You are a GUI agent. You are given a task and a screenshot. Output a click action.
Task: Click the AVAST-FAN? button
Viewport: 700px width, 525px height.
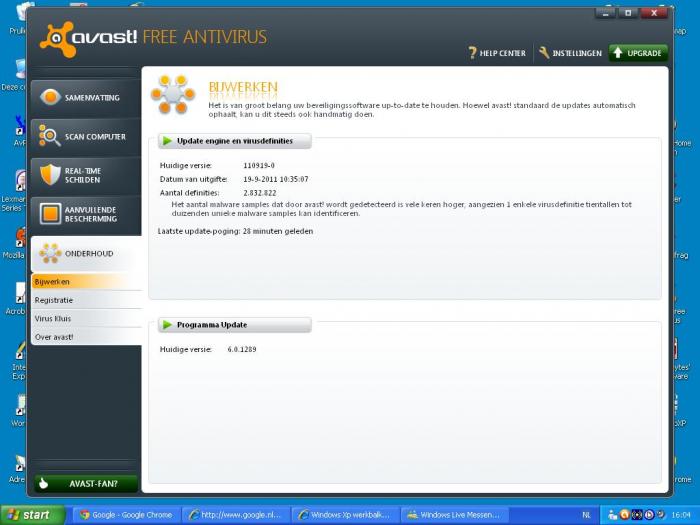(x=86, y=483)
